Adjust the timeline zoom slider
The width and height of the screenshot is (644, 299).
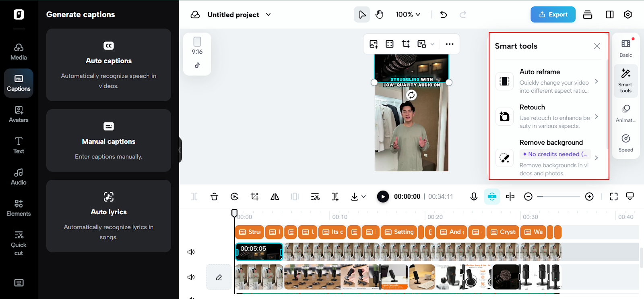559,197
